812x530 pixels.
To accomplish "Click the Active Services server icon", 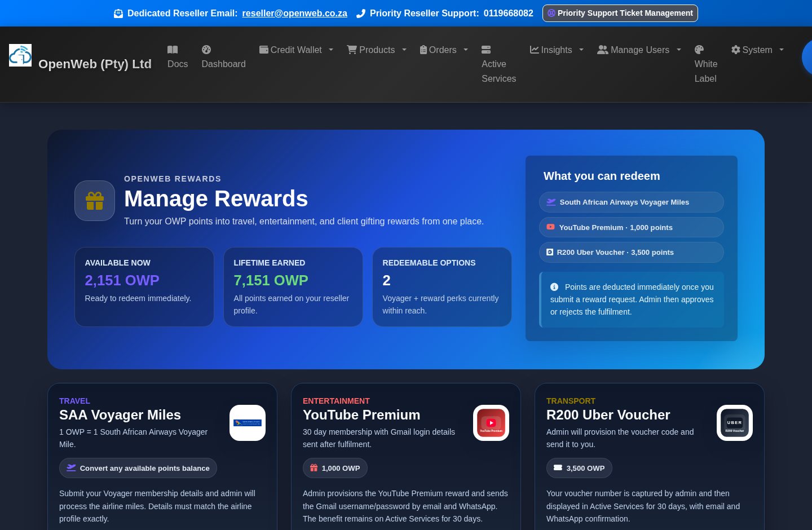I will pos(486,50).
